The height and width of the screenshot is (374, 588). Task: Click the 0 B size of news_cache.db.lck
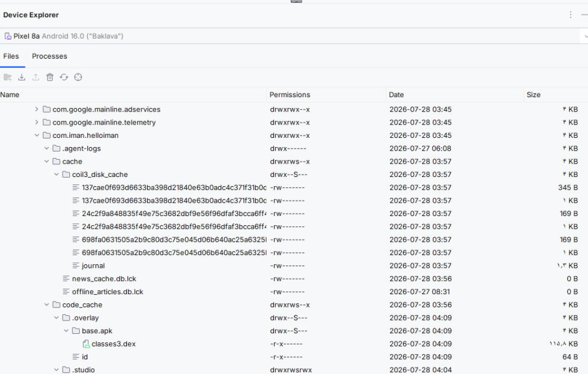[572, 279]
